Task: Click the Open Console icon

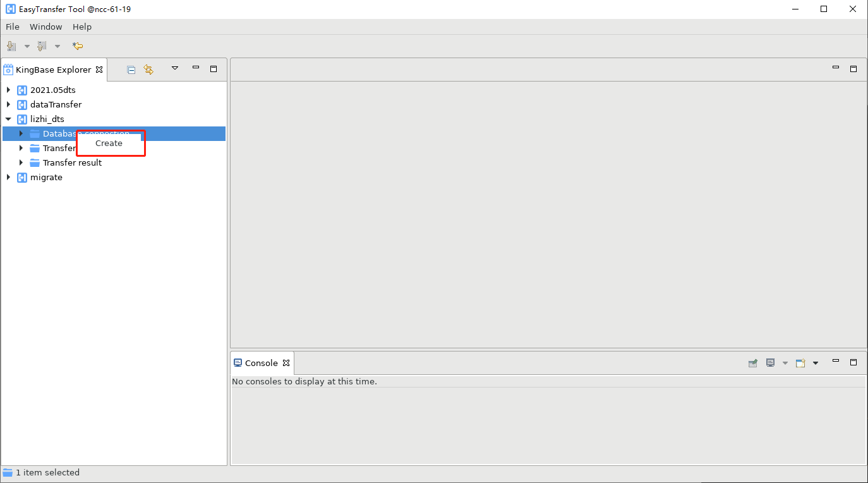Action: coord(801,363)
